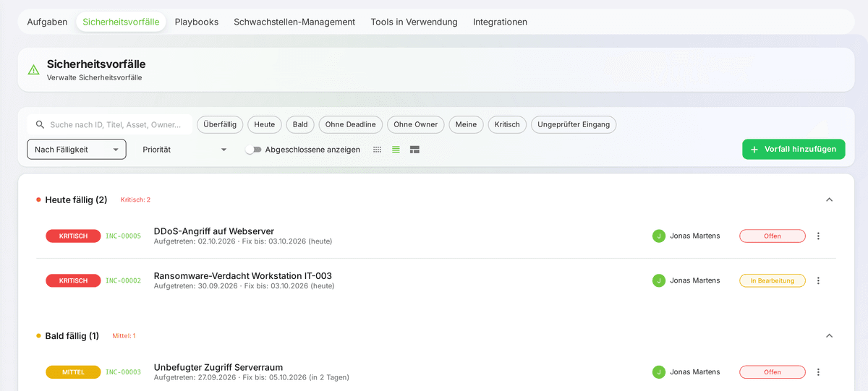Open more options for DDoS-Angriff auf Webserver
The width and height of the screenshot is (868, 391).
click(819, 236)
